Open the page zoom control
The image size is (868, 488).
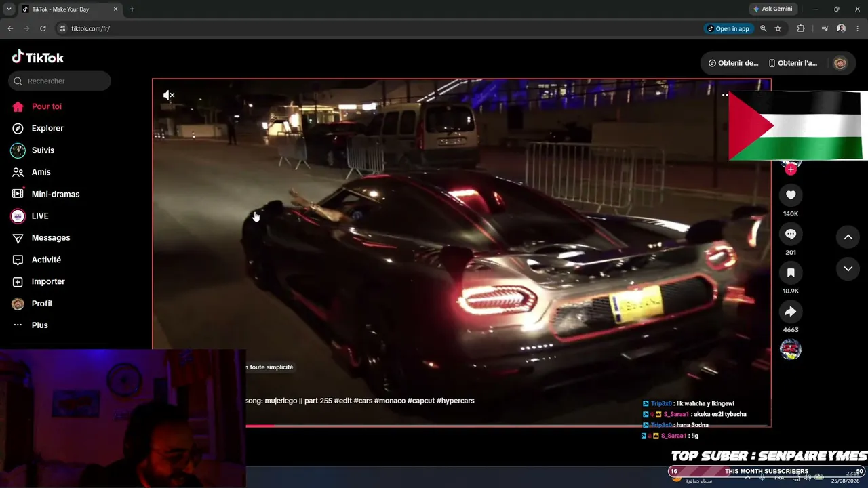click(x=764, y=28)
